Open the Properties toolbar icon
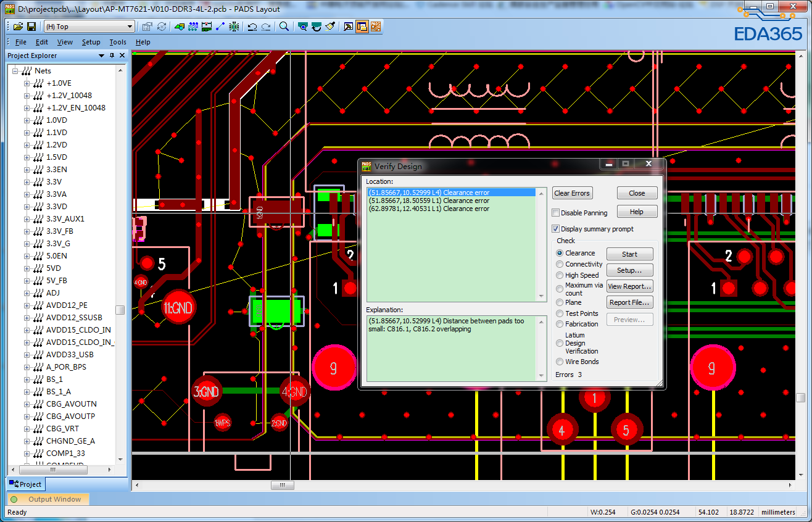Image resolution: width=812 pixels, height=522 pixels. pyautogui.click(x=147, y=27)
